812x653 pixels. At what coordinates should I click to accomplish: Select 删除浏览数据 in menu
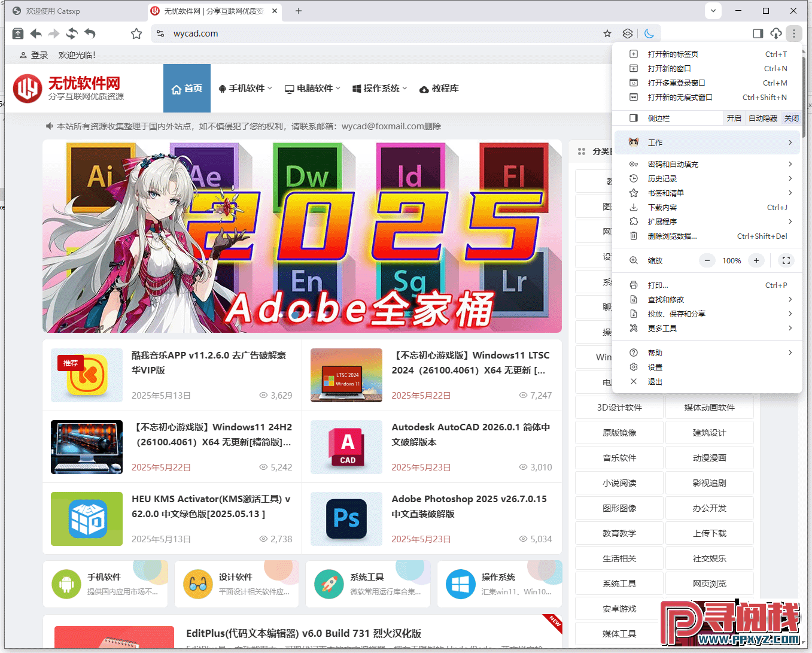pos(707,236)
